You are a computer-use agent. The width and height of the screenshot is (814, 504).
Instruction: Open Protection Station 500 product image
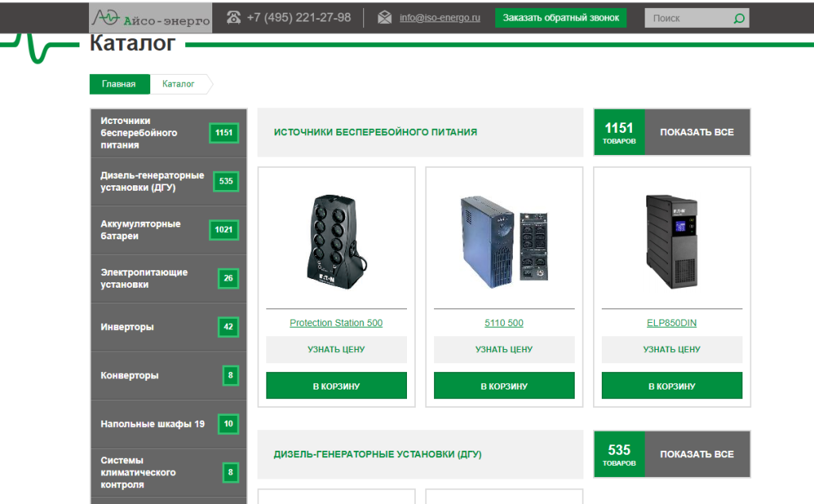click(x=336, y=242)
